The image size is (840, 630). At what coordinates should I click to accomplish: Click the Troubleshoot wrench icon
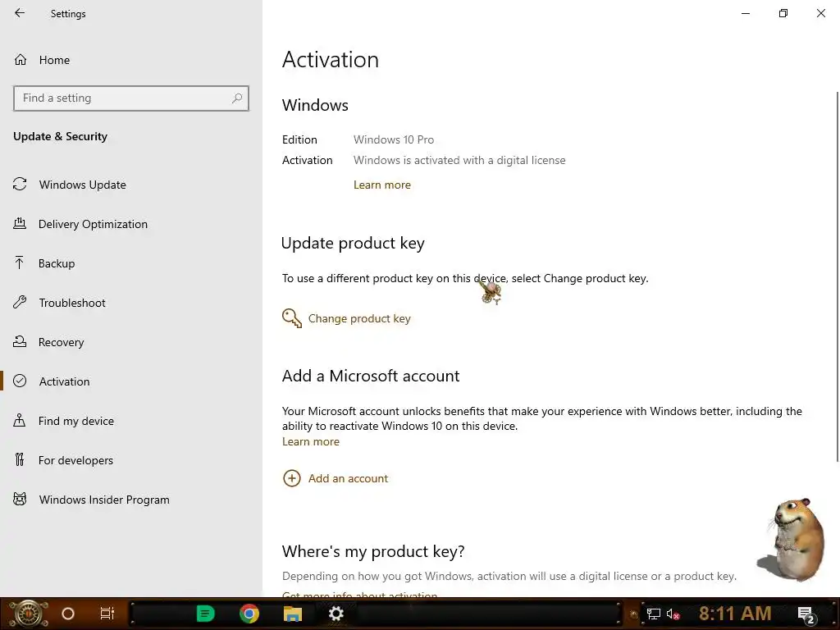pos(20,302)
